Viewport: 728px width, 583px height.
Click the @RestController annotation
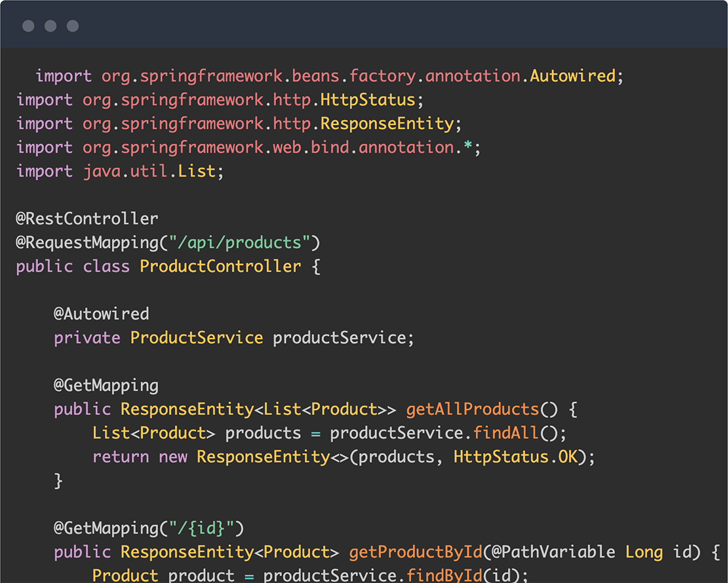coord(87,218)
